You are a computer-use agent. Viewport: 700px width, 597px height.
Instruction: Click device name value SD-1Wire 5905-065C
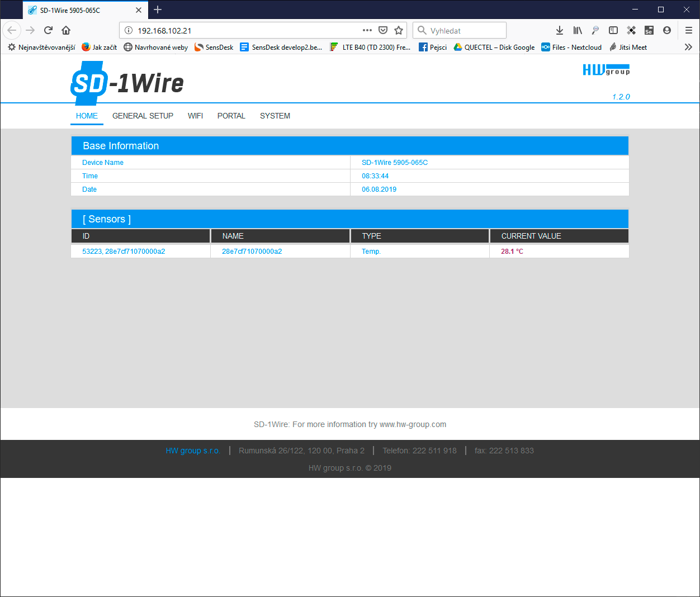(395, 163)
